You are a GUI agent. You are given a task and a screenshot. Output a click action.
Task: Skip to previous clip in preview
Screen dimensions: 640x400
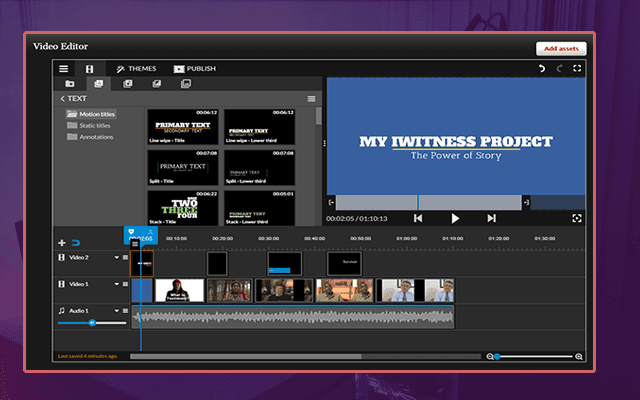[418, 218]
